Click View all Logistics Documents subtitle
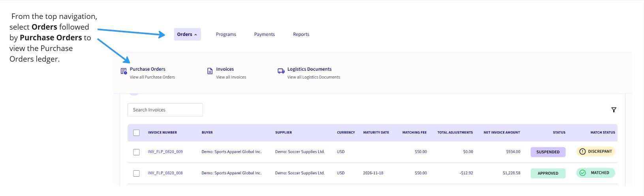 click(314, 77)
